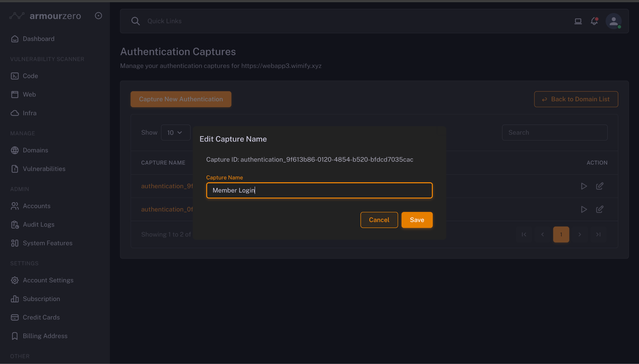Go to next page arrow in pagination

pos(579,235)
